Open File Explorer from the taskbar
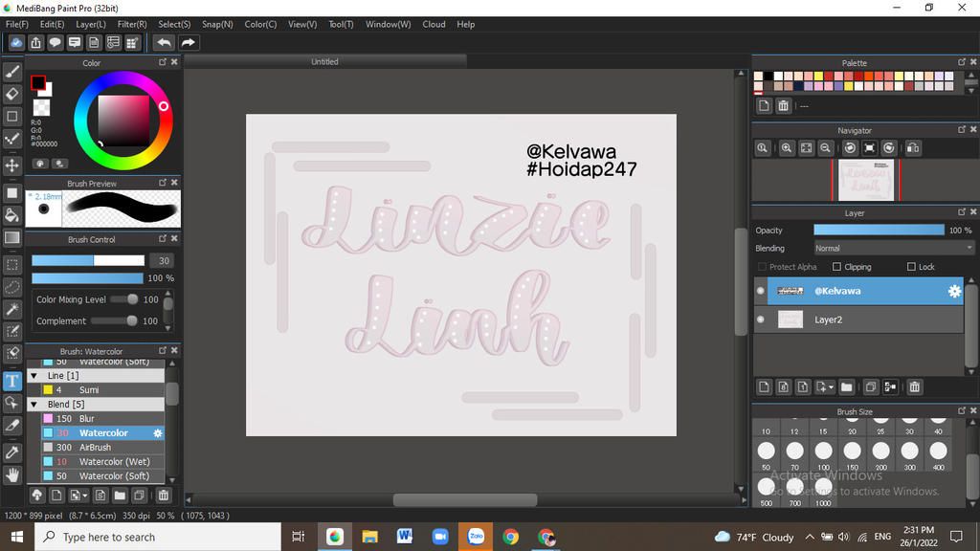 pyautogui.click(x=370, y=537)
